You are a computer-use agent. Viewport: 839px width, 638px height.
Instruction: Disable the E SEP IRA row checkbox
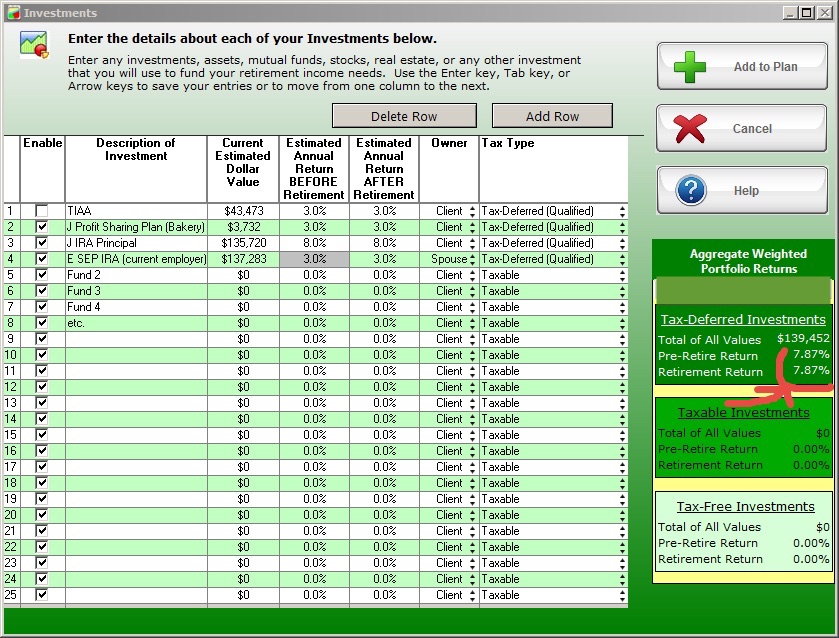[42, 259]
